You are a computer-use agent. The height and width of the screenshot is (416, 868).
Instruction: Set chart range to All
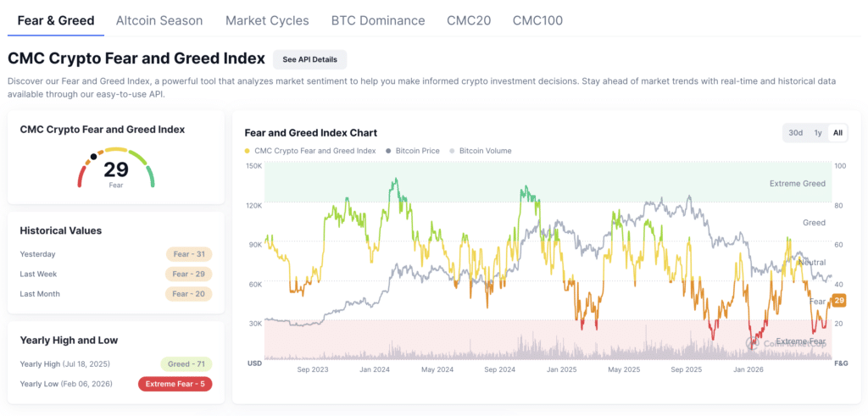click(837, 133)
